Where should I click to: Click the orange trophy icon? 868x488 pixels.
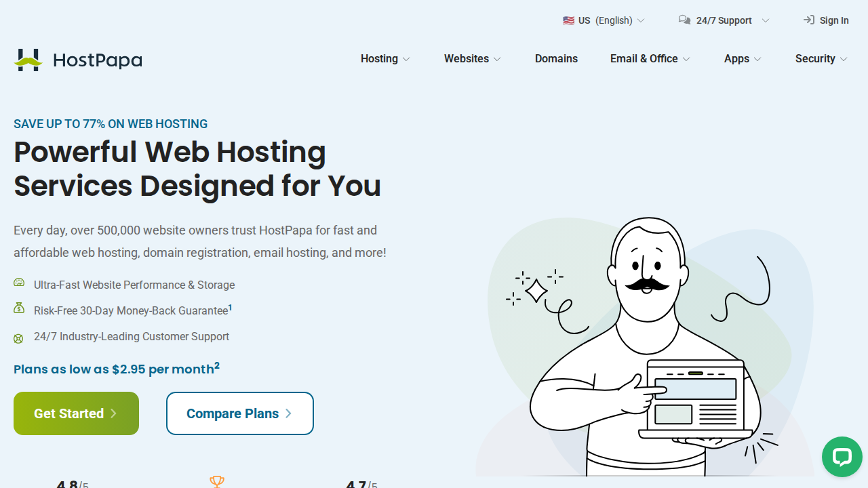[x=217, y=481]
